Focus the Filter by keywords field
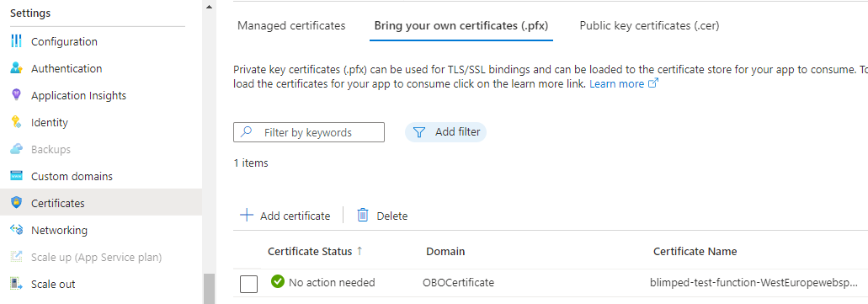Screen dimensions: 868x304 309,132
